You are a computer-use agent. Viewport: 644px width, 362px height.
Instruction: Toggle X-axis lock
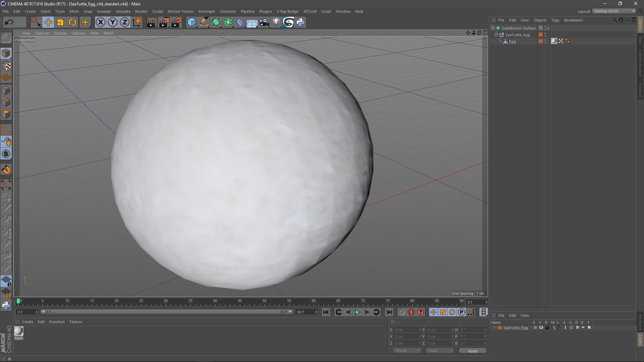[x=100, y=22]
